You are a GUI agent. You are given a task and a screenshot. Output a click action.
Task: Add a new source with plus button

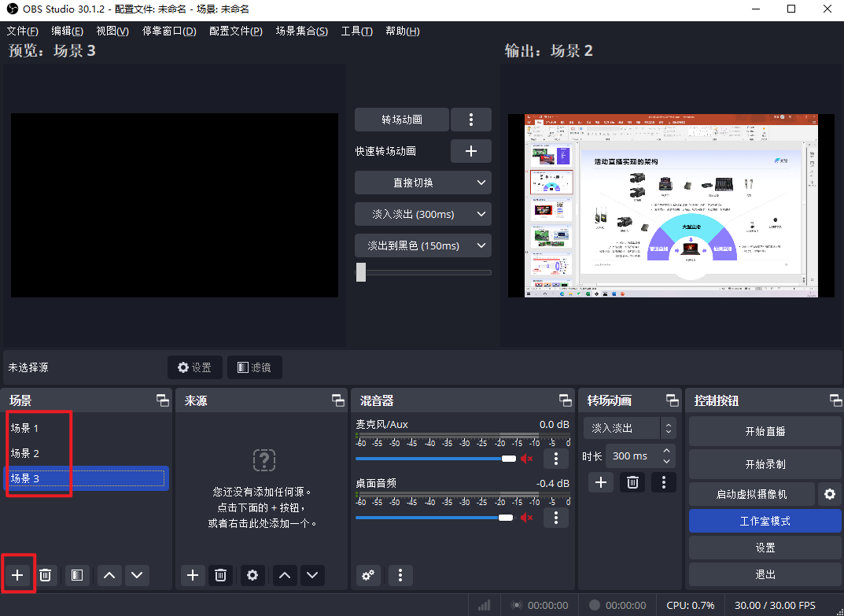193,575
